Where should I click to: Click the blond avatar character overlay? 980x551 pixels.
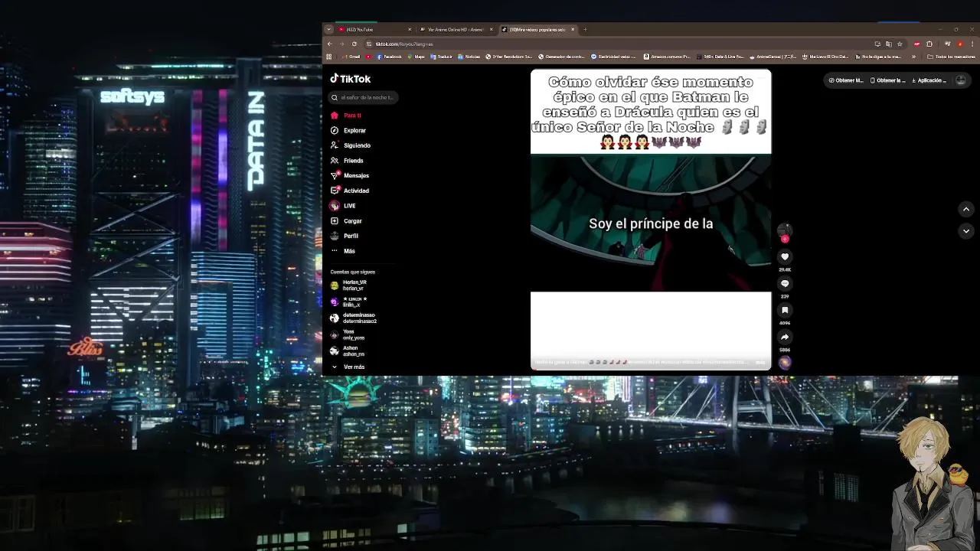tap(932, 484)
